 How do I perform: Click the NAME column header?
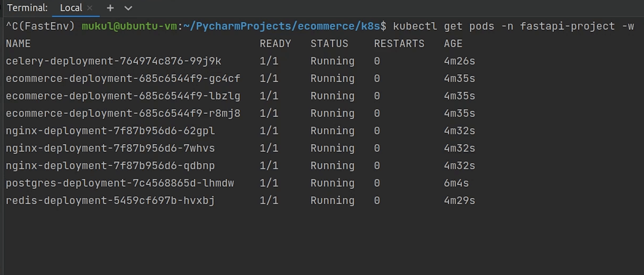click(x=18, y=44)
